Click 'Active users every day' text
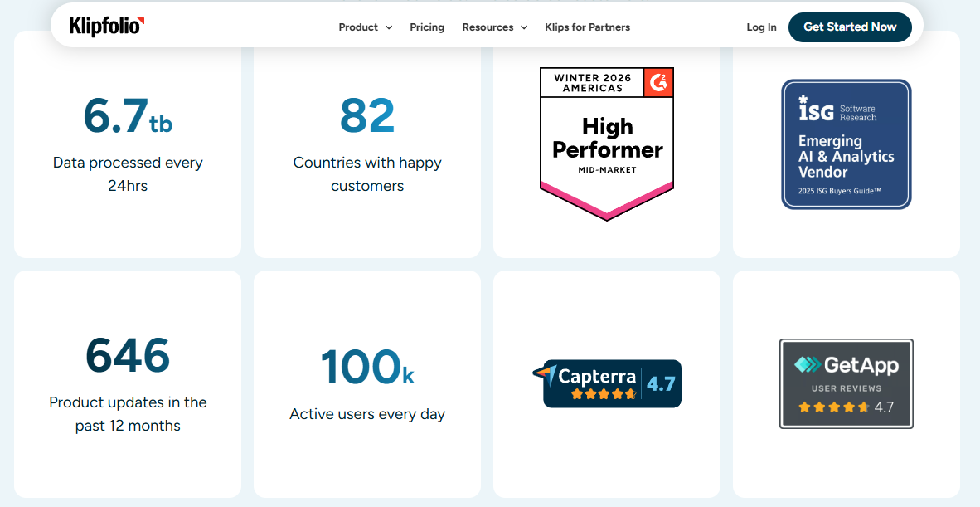Viewport: 980px width, 507px height. (x=367, y=414)
